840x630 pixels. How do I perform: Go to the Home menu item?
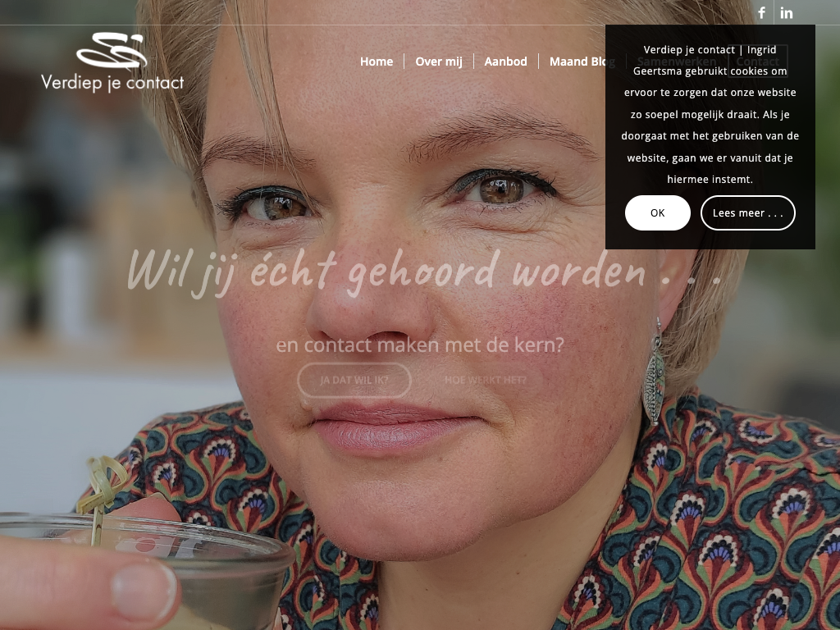coord(376,62)
